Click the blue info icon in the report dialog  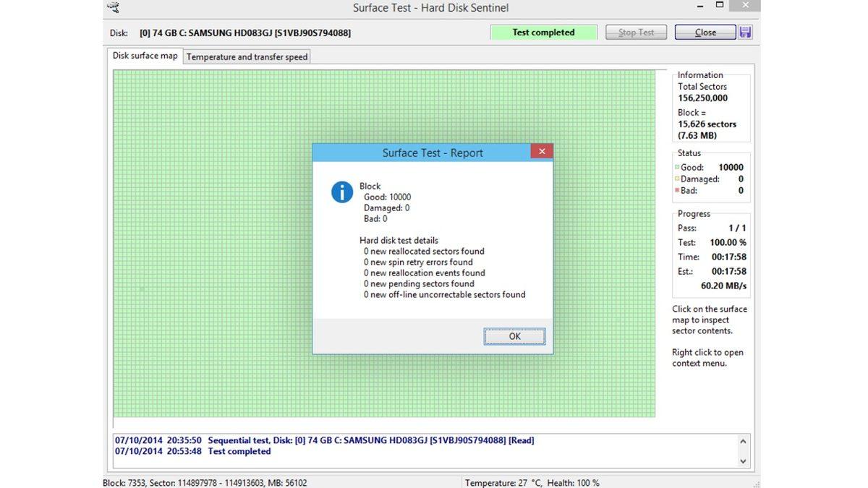341,192
